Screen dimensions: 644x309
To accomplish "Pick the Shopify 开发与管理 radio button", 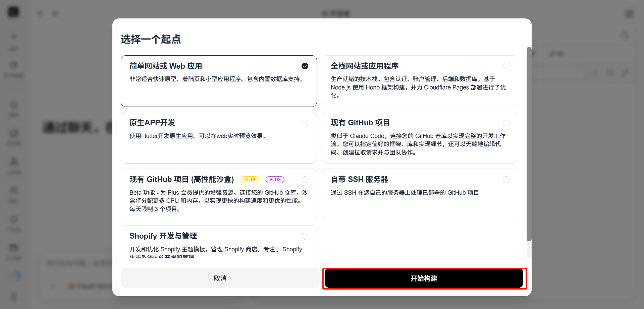I will click(305, 236).
